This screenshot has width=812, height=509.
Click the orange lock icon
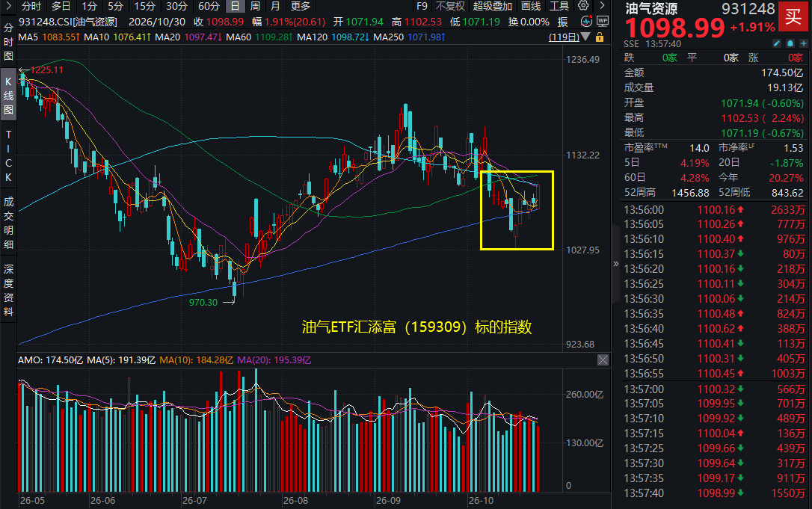600,37
